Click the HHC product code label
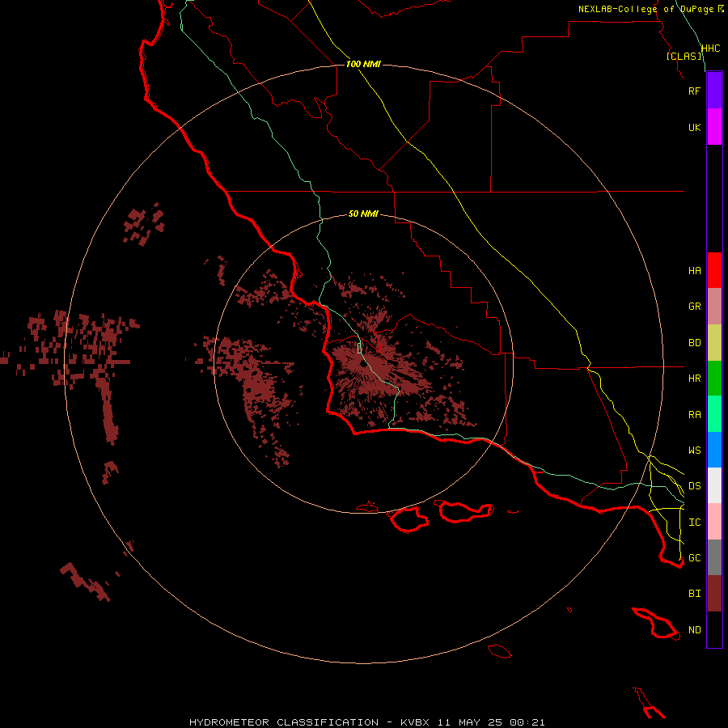The width and height of the screenshot is (728, 728). (710, 49)
